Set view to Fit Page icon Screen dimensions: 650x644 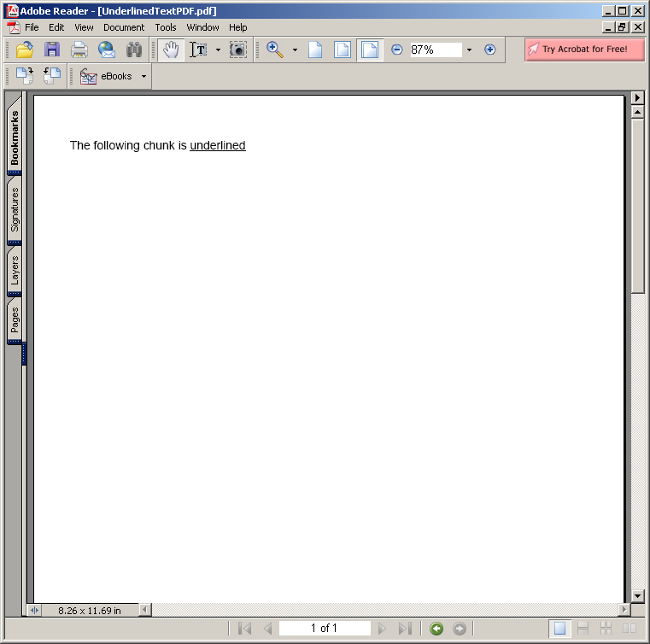(343, 50)
